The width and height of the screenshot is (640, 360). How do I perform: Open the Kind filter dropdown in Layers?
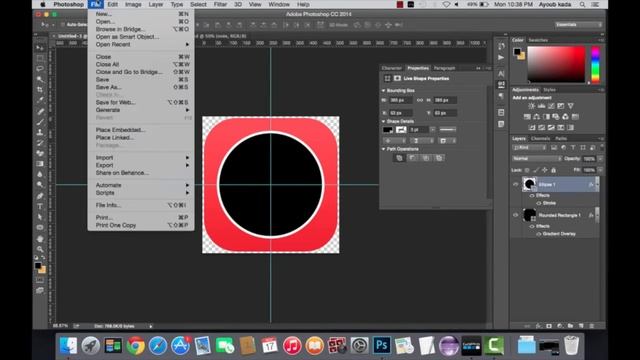click(x=529, y=147)
